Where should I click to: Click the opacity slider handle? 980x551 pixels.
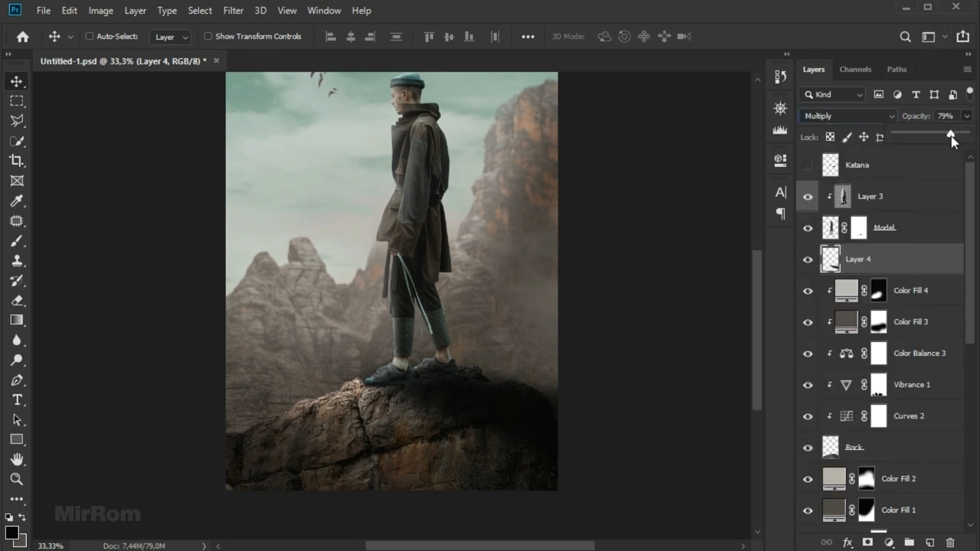[950, 133]
